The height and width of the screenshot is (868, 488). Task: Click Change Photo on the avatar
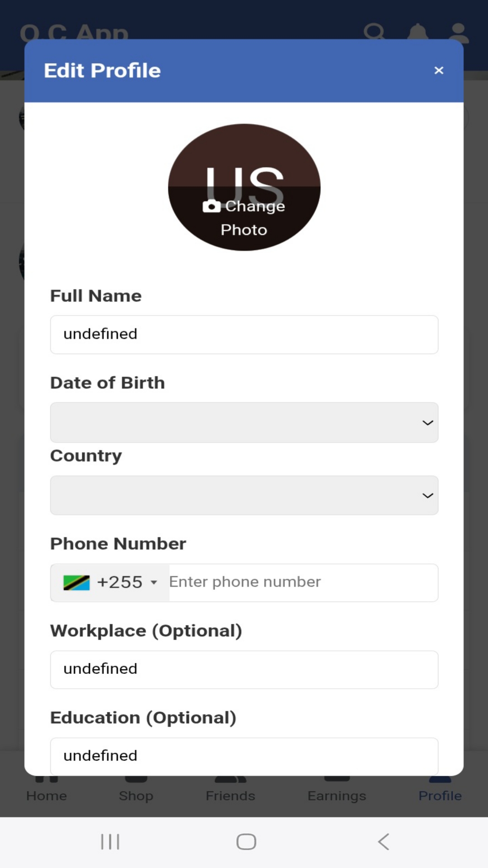point(244,218)
